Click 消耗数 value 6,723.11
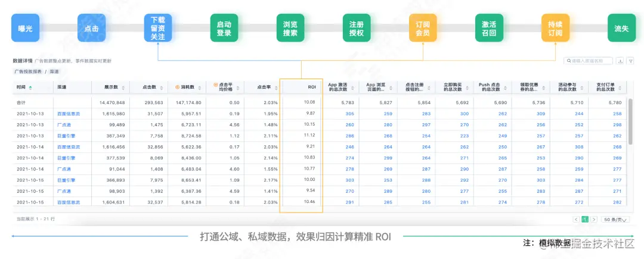644x259 pixels. click(x=192, y=124)
